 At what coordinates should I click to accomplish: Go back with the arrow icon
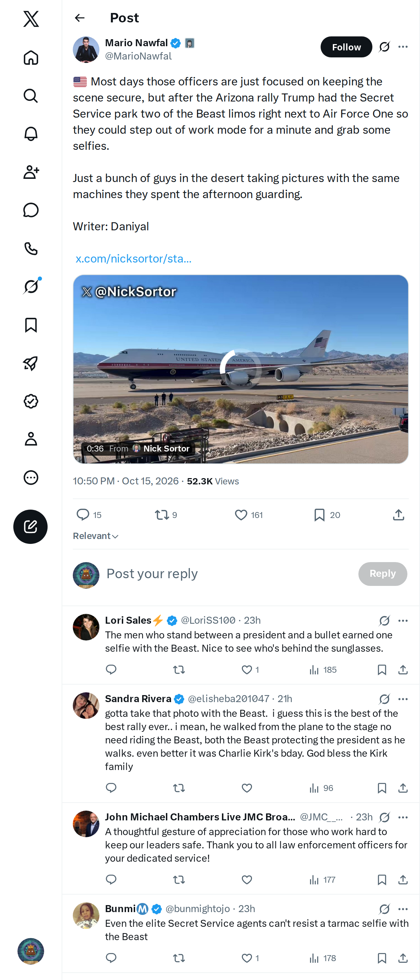coord(79,18)
